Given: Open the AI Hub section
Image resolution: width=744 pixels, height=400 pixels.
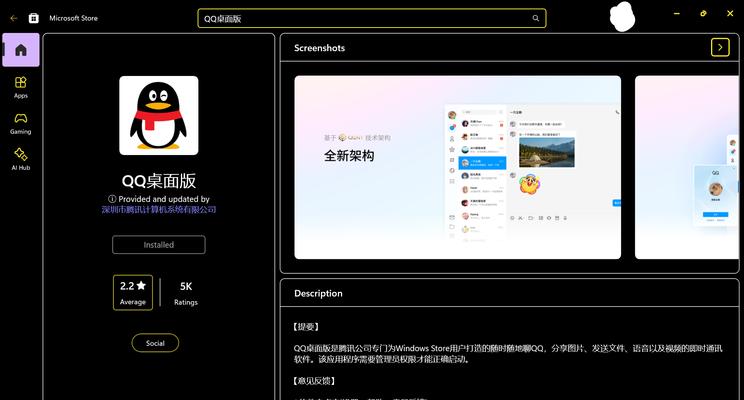Looking at the screenshot, I should click(20, 159).
